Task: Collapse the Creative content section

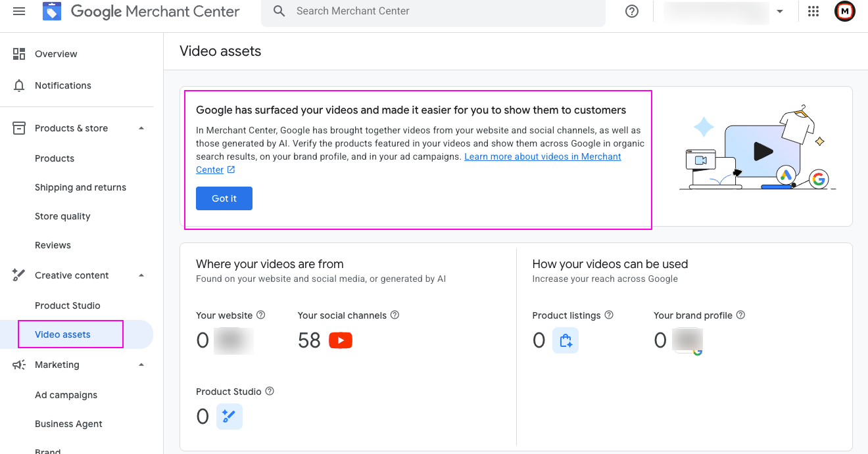Action: tap(141, 275)
